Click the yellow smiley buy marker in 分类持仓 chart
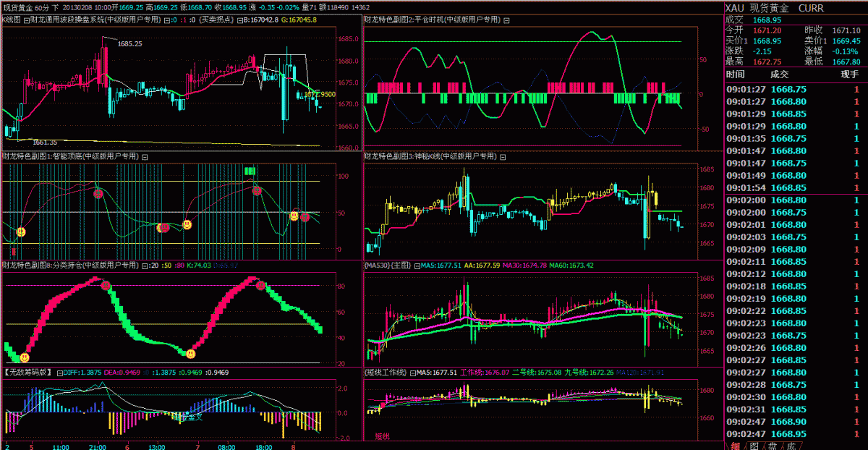The height and width of the screenshot is (450, 868). coord(25,357)
